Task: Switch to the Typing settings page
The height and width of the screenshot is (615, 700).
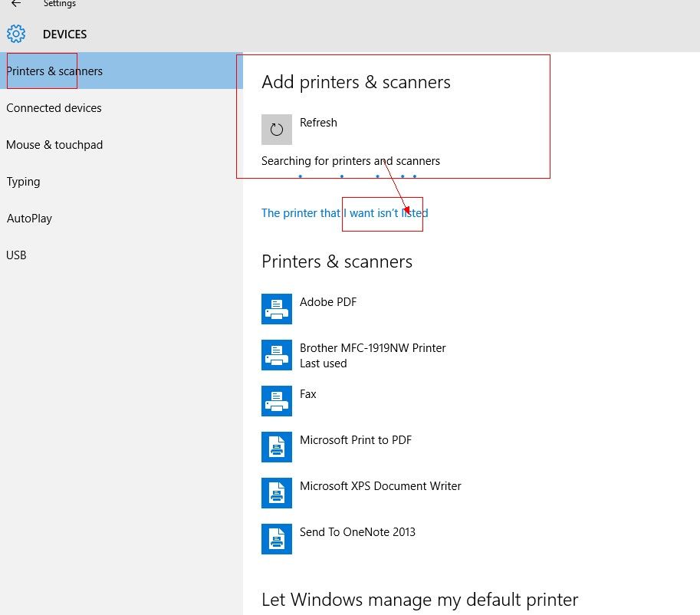Action: [23, 182]
